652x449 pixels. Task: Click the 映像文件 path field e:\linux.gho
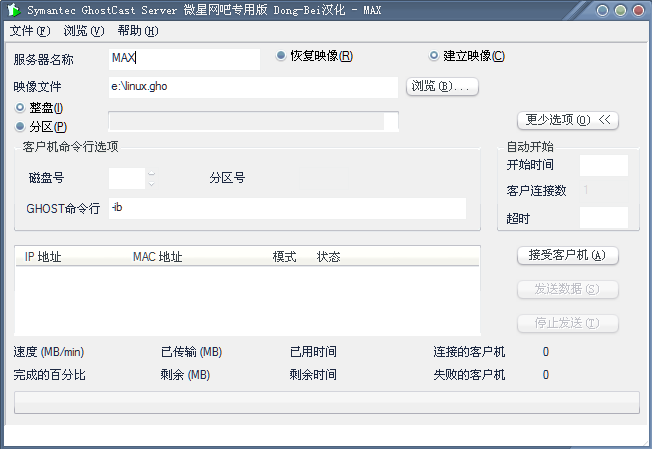tap(253, 87)
